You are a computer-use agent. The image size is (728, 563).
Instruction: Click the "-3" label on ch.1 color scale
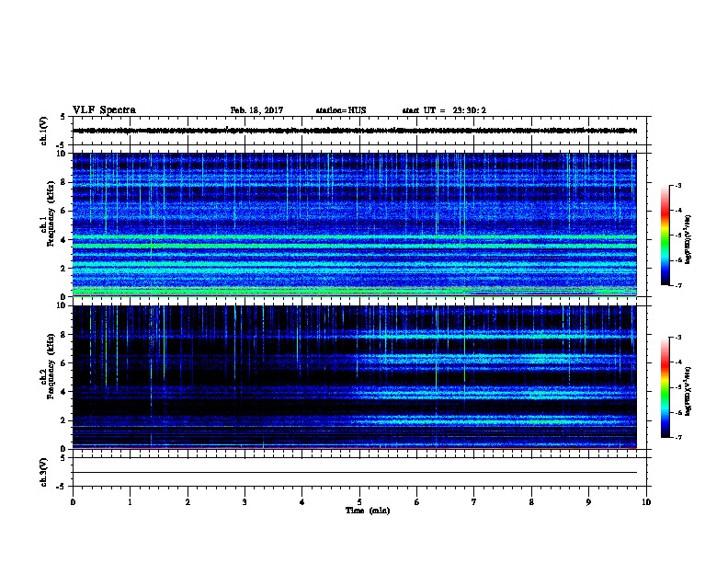(x=677, y=185)
